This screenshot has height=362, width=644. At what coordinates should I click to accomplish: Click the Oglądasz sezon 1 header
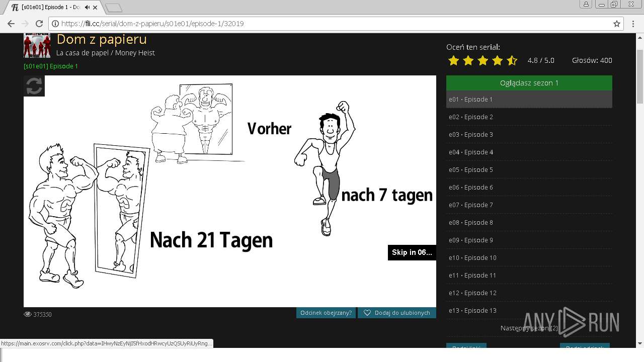529,83
